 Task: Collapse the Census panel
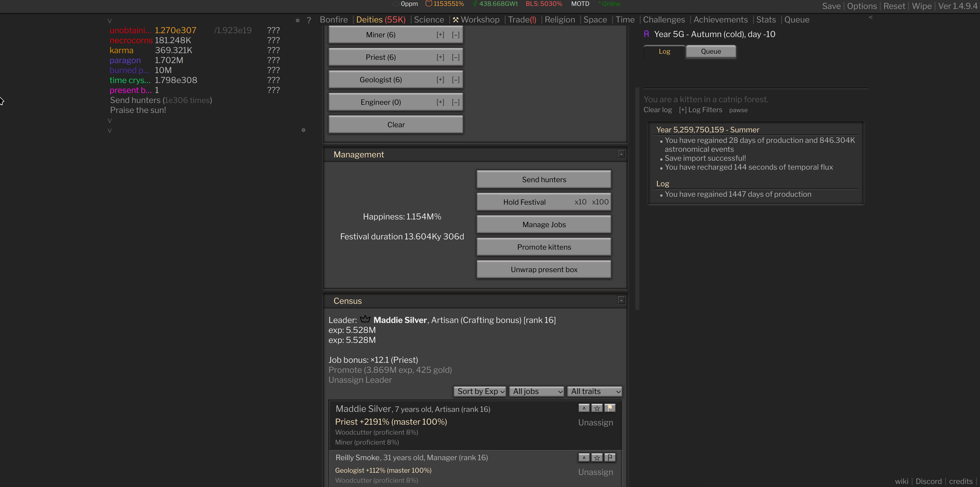(x=621, y=300)
